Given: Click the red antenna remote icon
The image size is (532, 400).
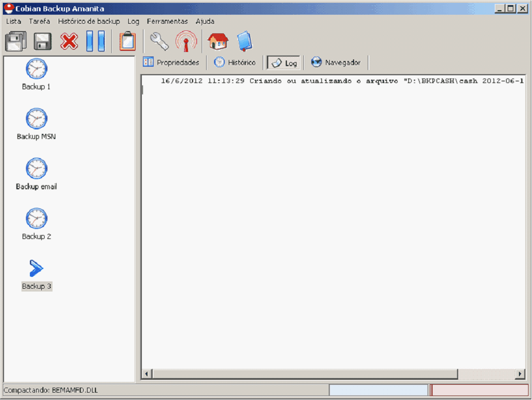Looking at the screenshot, I should pyautogui.click(x=186, y=41).
